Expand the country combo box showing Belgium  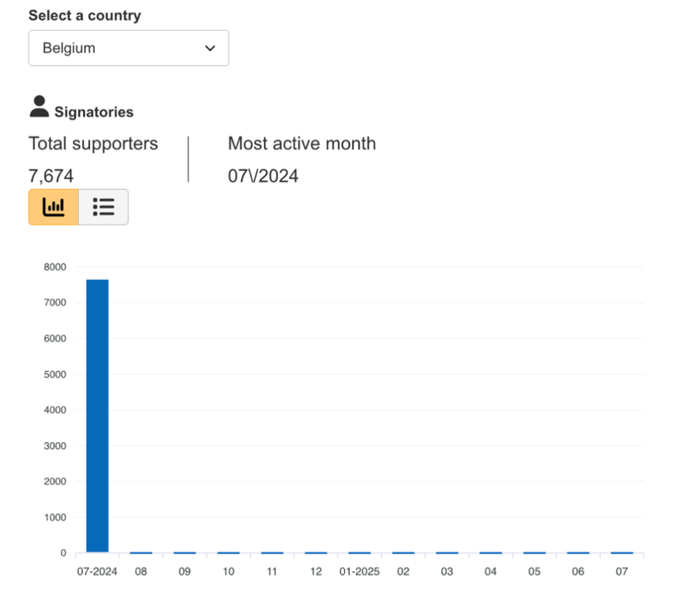pos(128,47)
